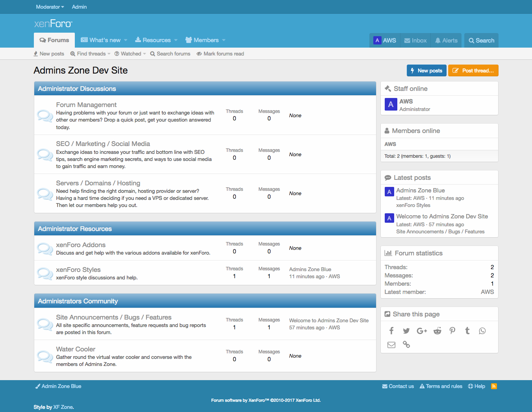The height and width of the screenshot is (412, 532).
Task: Click XF Zone style credit link
Action: point(63,407)
